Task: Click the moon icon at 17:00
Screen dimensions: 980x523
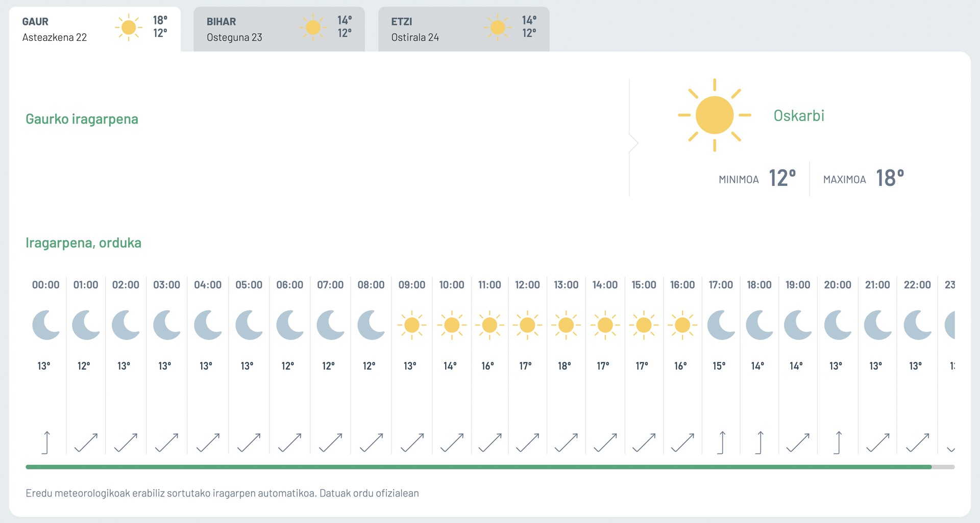Action: [x=721, y=325]
